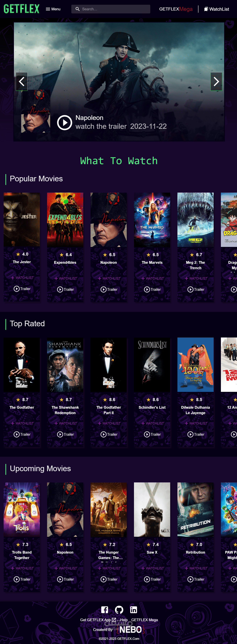Go to GETFLEX Mega in header
This screenshot has width=237, height=644.
176,9
